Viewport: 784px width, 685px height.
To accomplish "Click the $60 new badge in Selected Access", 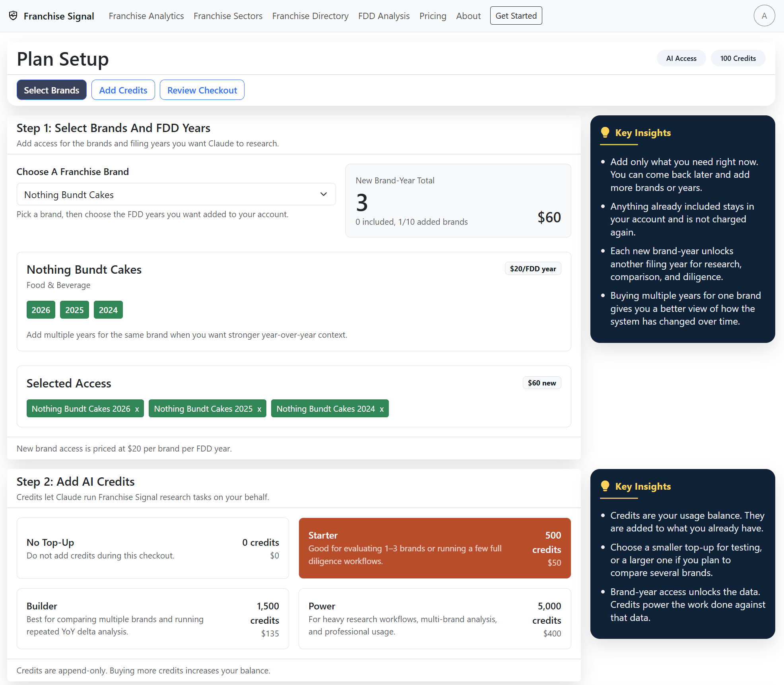I will pyautogui.click(x=542, y=383).
